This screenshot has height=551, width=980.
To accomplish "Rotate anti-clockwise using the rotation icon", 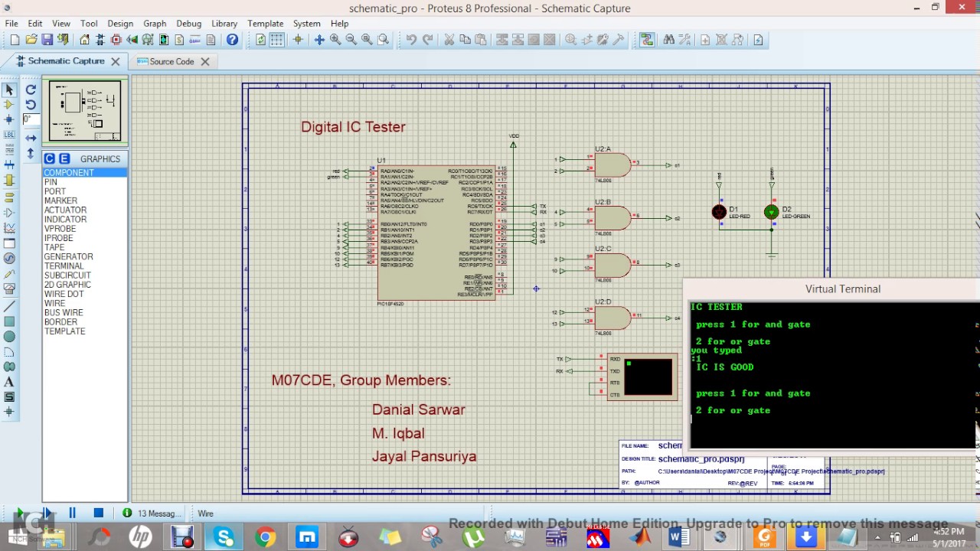I will pos(31,105).
